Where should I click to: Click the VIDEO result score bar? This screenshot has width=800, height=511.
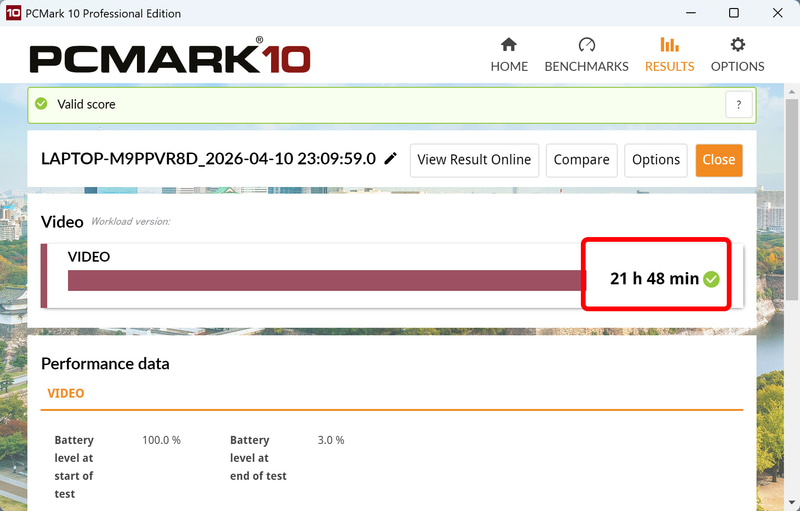pyautogui.click(x=327, y=280)
